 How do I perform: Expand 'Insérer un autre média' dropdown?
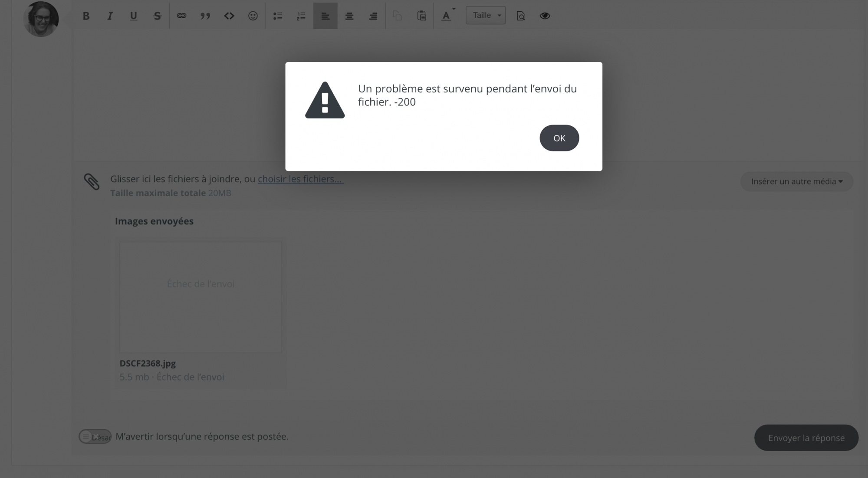(x=796, y=181)
